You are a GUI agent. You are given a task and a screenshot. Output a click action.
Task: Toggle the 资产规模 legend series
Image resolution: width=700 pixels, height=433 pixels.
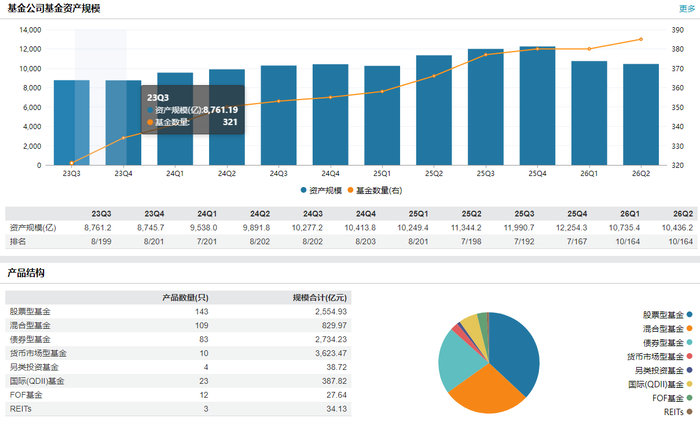pyautogui.click(x=321, y=191)
